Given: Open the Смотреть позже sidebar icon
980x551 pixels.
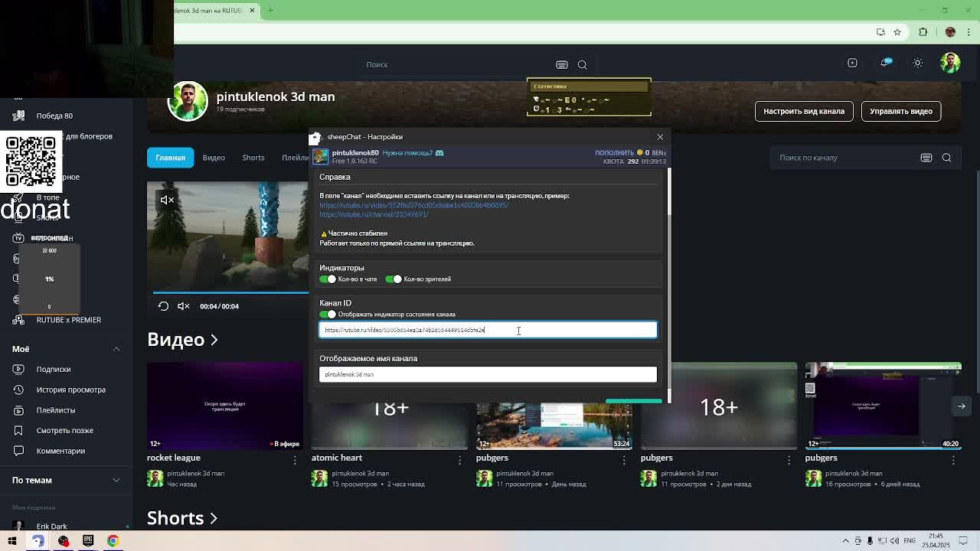Looking at the screenshot, I should (x=18, y=430).
